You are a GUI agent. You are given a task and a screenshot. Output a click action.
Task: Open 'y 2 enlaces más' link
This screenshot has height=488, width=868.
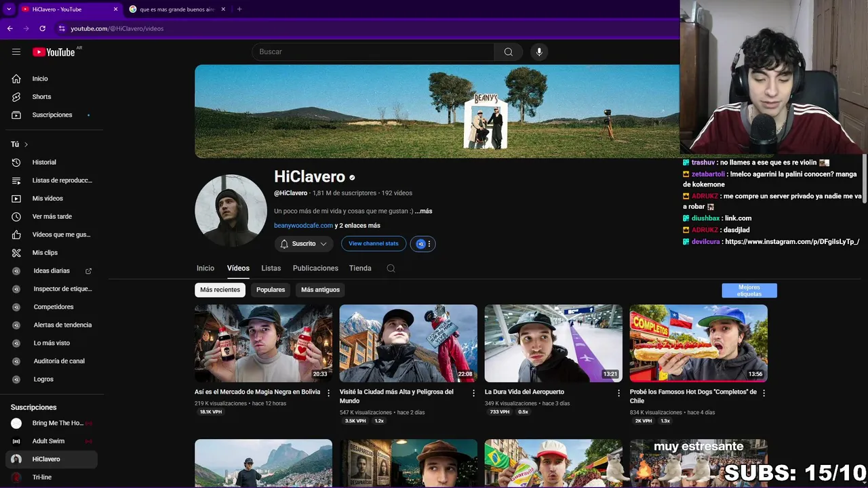tap(357, 226)
